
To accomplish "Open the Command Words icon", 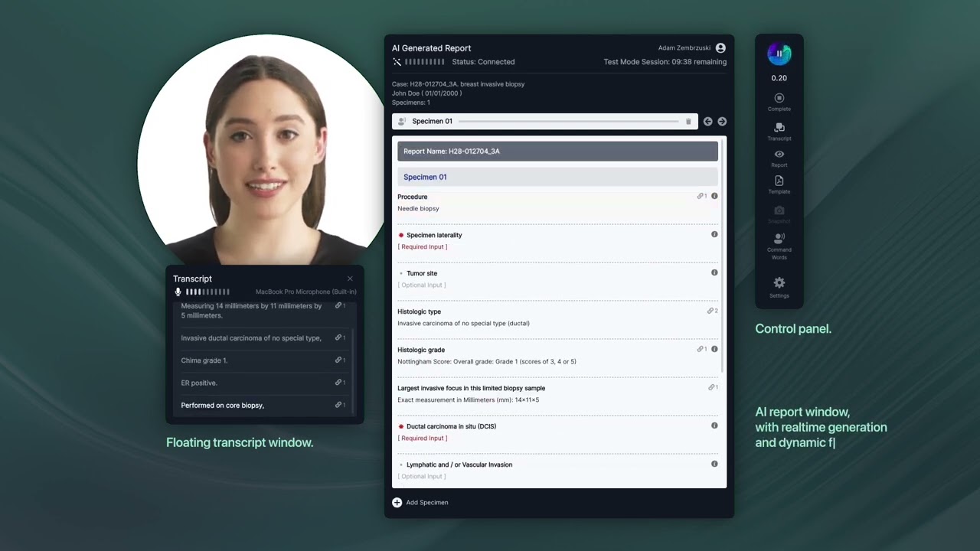I will 779,239.
